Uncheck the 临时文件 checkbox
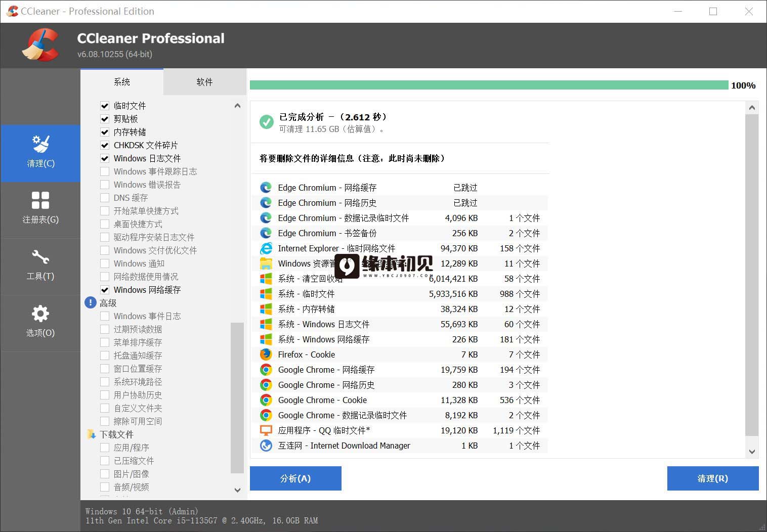The image size is (767, 532). click(105, 106)
